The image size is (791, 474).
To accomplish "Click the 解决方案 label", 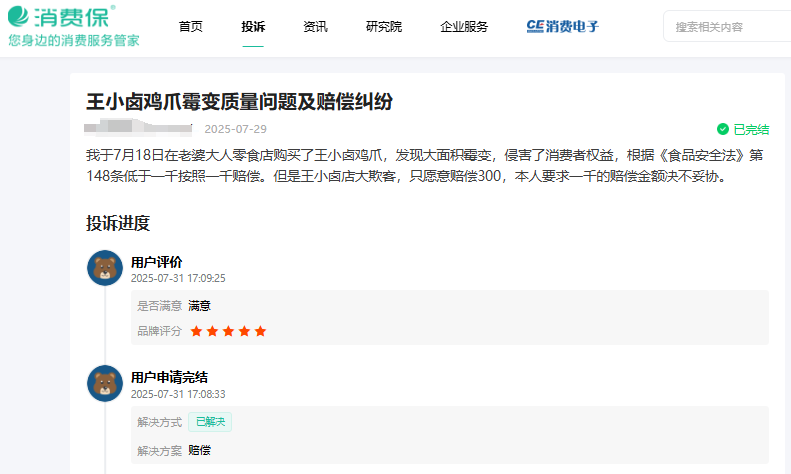I will (x=159, y=450).
